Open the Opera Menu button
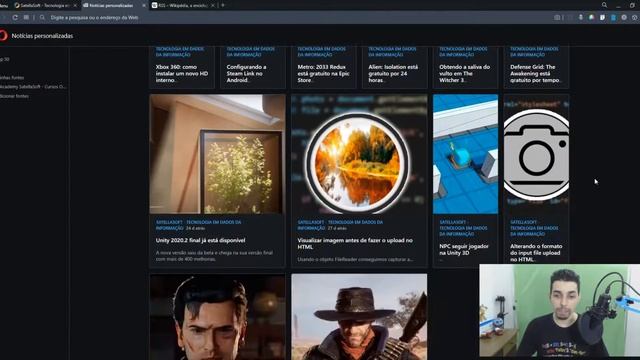 point(4,6)
